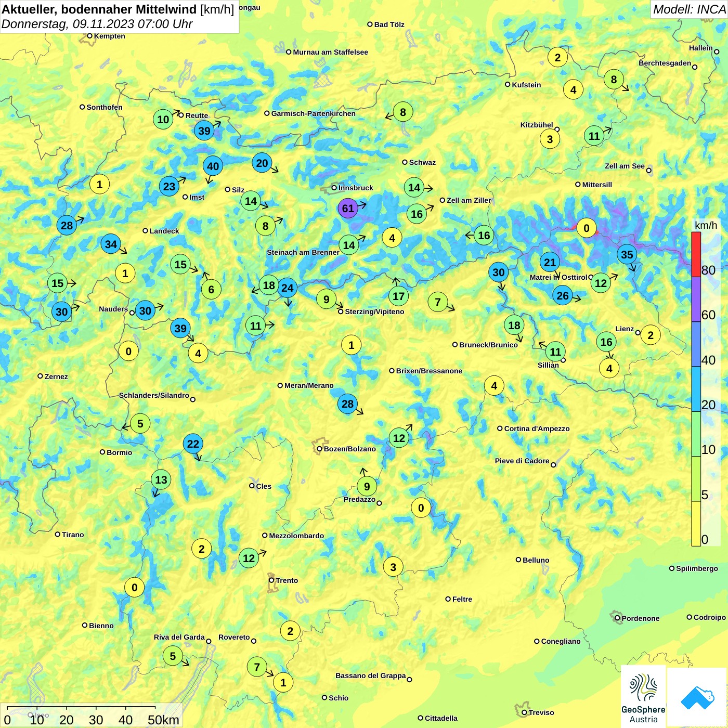728x728 pixels.
Task: Click the Kempten city label
Action: click(x=109, y=36)
